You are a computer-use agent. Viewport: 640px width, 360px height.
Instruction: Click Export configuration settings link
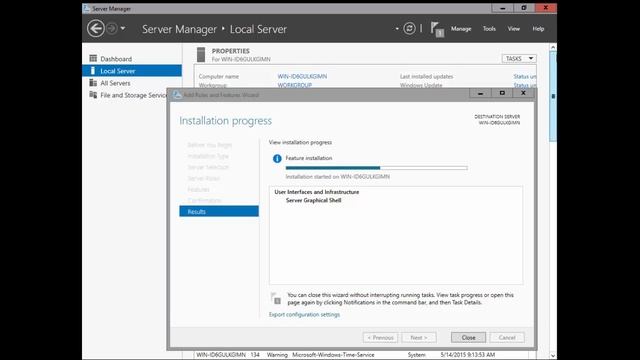tap(304, 315)
